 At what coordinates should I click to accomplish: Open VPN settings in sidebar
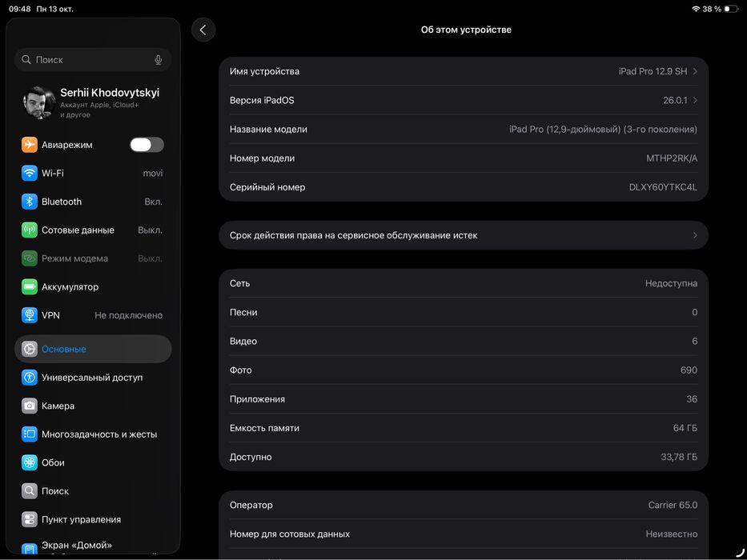pyautogui.click(x=93, y=315)
